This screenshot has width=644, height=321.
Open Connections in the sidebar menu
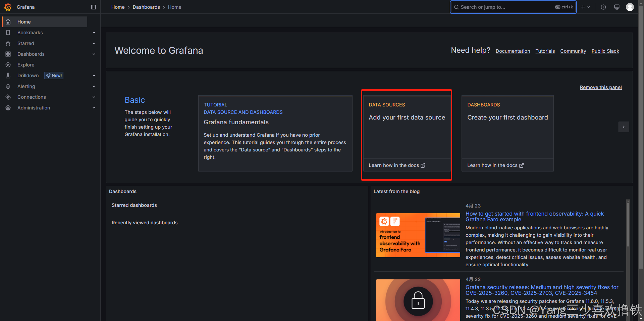(32, 97)
